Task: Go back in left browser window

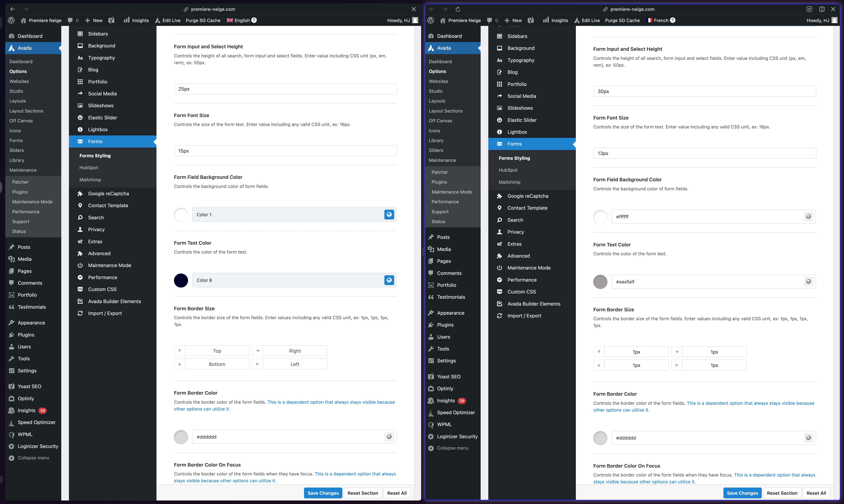Action: click(13, 9)
